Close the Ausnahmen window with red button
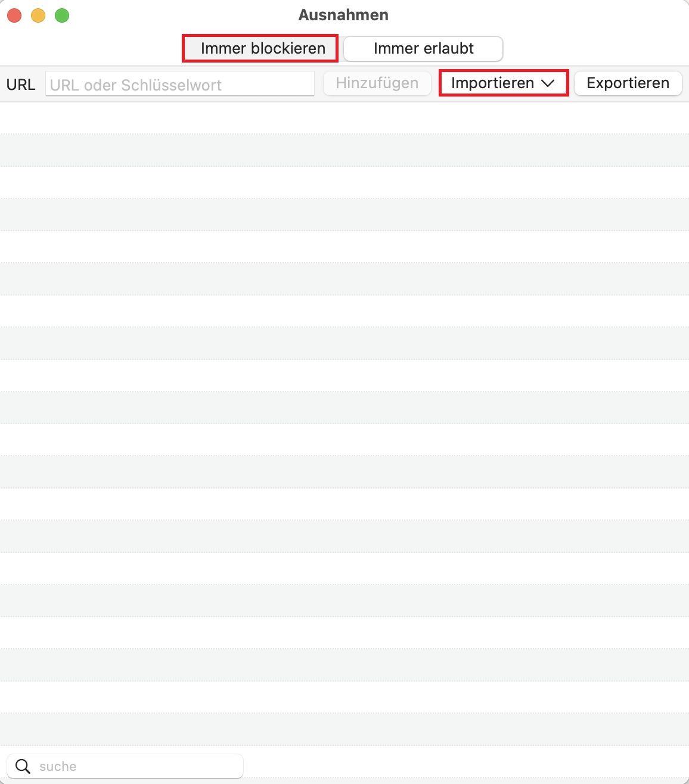This screenshot has height=784, width=689. click(x=14, y=15)
